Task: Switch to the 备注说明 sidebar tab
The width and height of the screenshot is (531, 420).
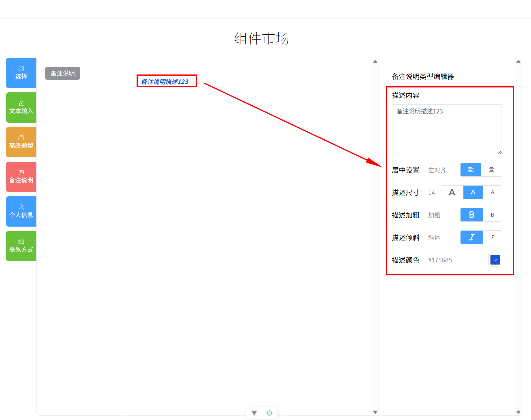Action: 21,177
